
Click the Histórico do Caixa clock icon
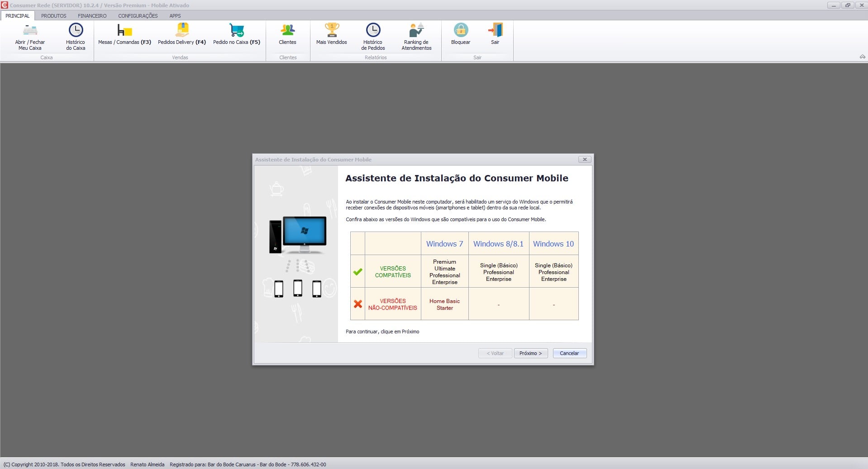pyautogui.click(x=76, y=31)
